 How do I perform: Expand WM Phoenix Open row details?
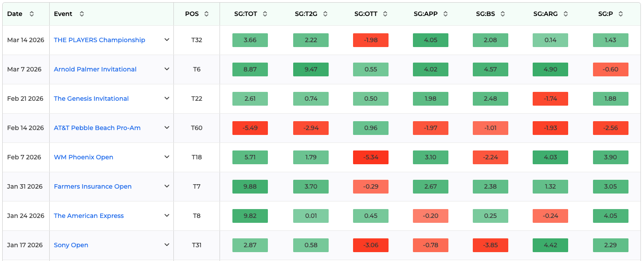(x=167, y=157)
